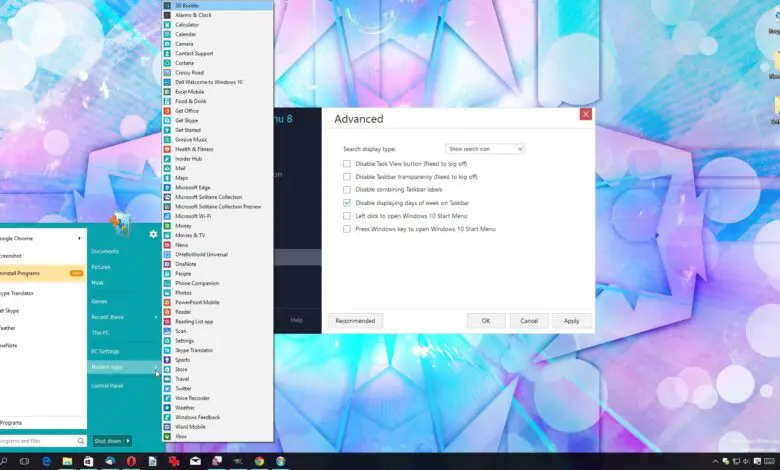Click OK in Advanced dialog
Viewport: 780px width, 470px height.
pos(486,321)
